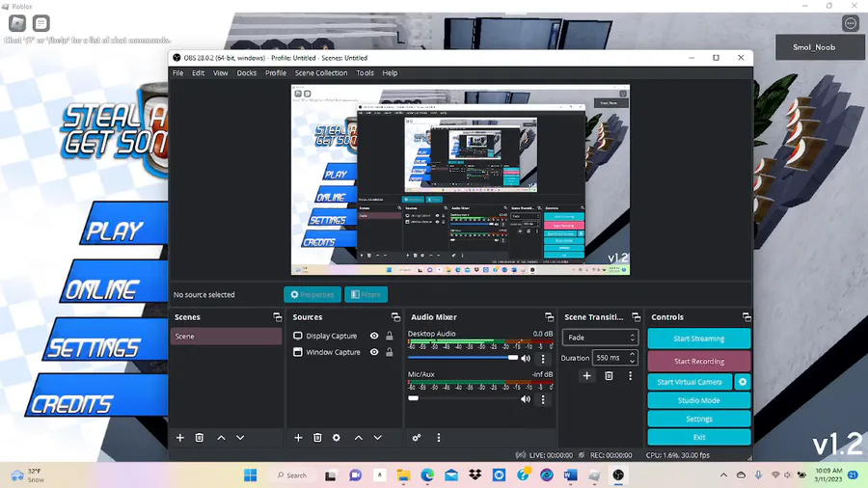Move source up with arrow
868x488 pixels.
pyautogui.click(x=358, y=438)
